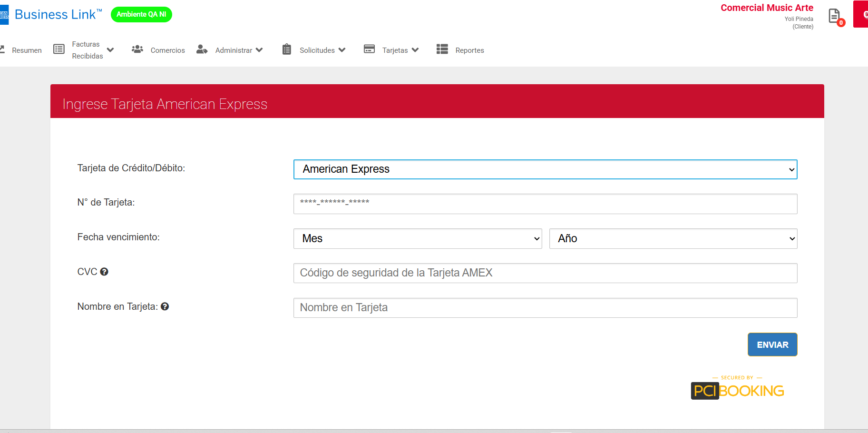This screenshot has width=868, height=433.
Task: Click the Solicitudes clipboard icon
Action: pos(287,49)
